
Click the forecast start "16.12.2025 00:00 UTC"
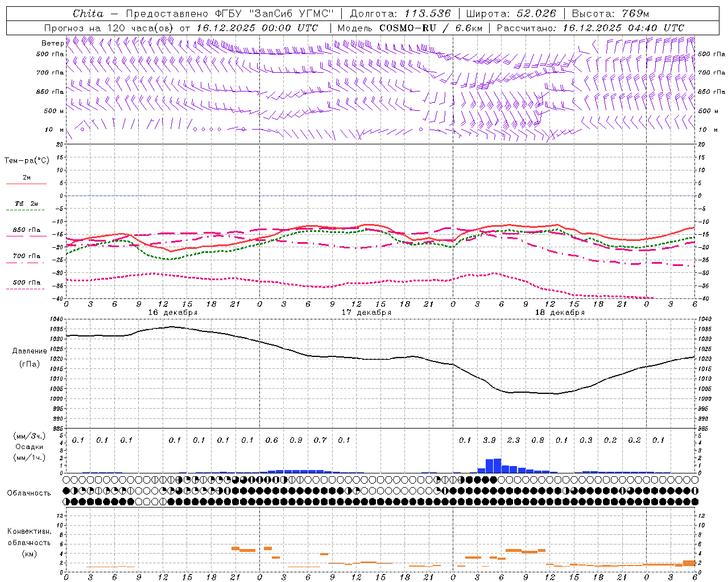point(258,28)
